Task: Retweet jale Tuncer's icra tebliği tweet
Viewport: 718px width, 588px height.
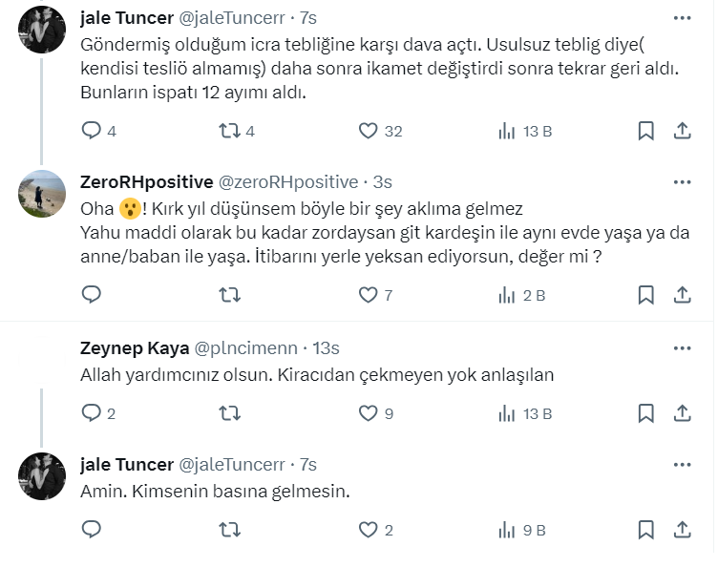Action: pyautogui.click(x=229, y=131)
